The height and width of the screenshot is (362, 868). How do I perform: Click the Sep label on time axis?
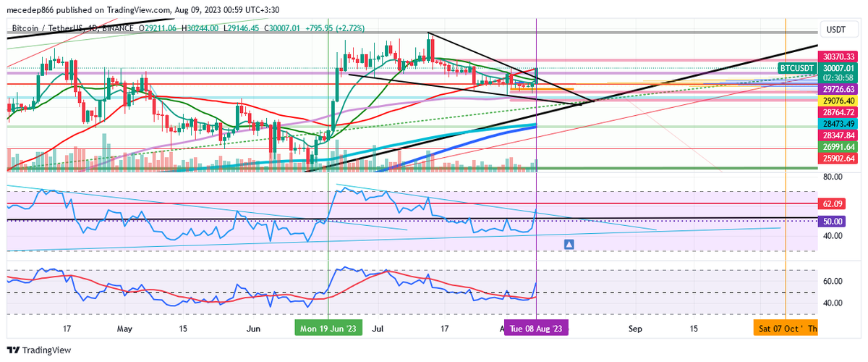[x=635, y=329]
